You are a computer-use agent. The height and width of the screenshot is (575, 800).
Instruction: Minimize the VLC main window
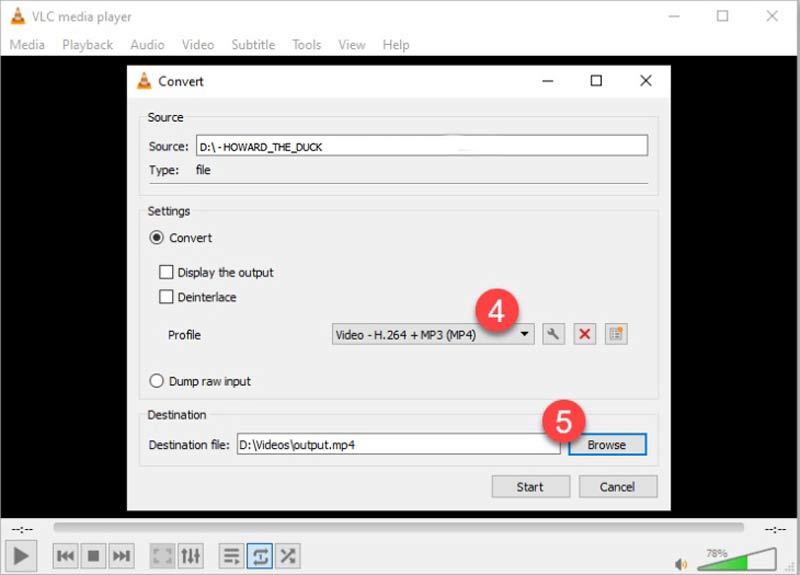pyautogui.click(x=674, y=16)
